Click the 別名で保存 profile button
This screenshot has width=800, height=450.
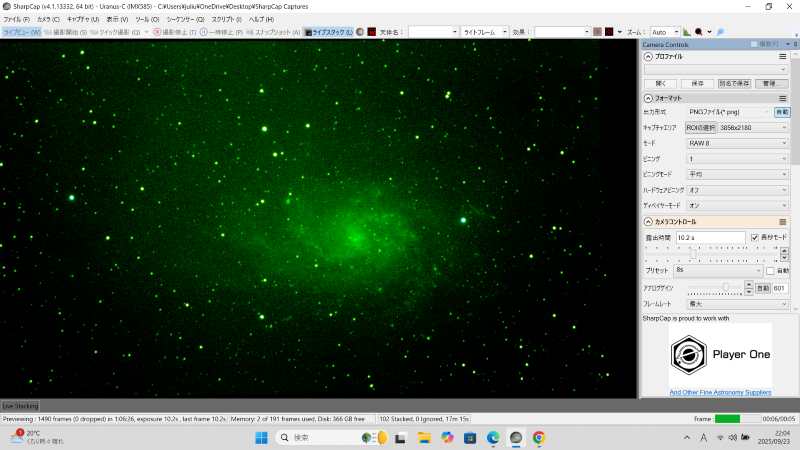(x=732, y=83)
